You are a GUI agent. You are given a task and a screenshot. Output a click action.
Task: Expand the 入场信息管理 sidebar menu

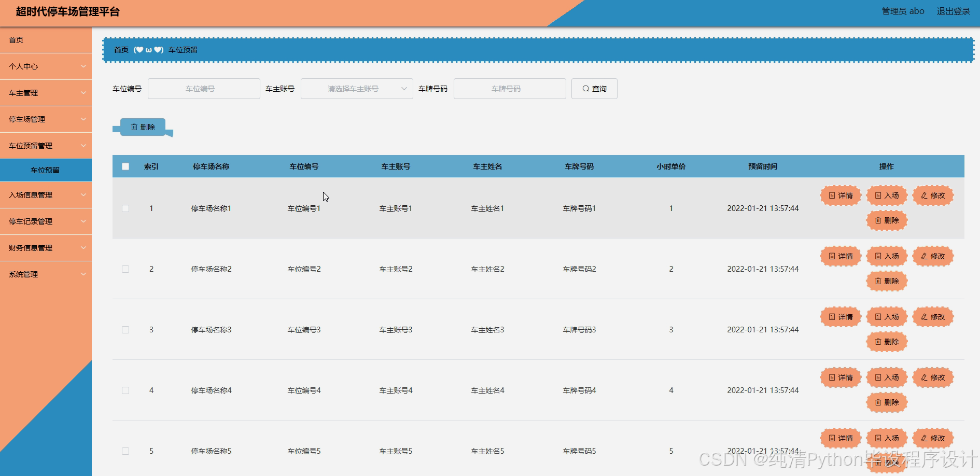(x=46, y=195)
